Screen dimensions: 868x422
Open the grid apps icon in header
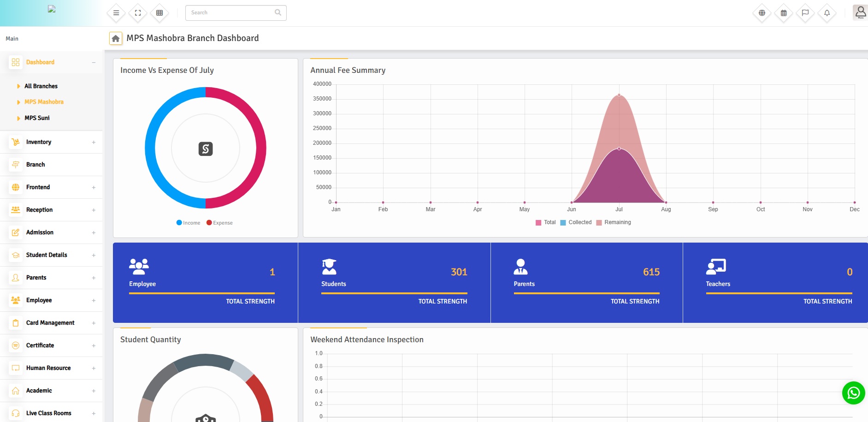click(x=159, y=13)
